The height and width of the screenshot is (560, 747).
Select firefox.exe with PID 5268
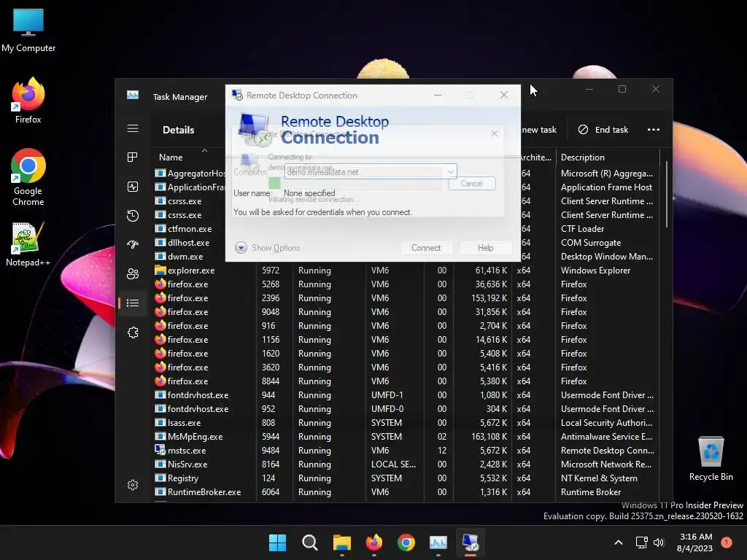coord(406,284)
